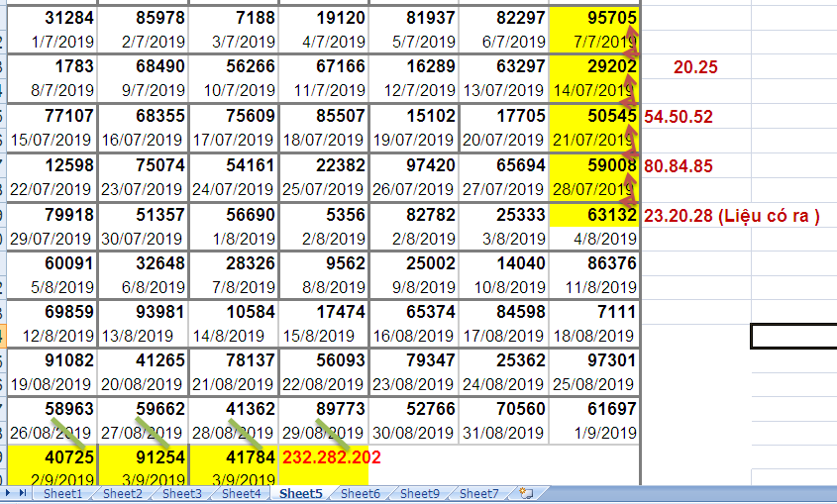Click the cell showing 80.84.85
Screen dimensions: 837x504
click(679, 165)
